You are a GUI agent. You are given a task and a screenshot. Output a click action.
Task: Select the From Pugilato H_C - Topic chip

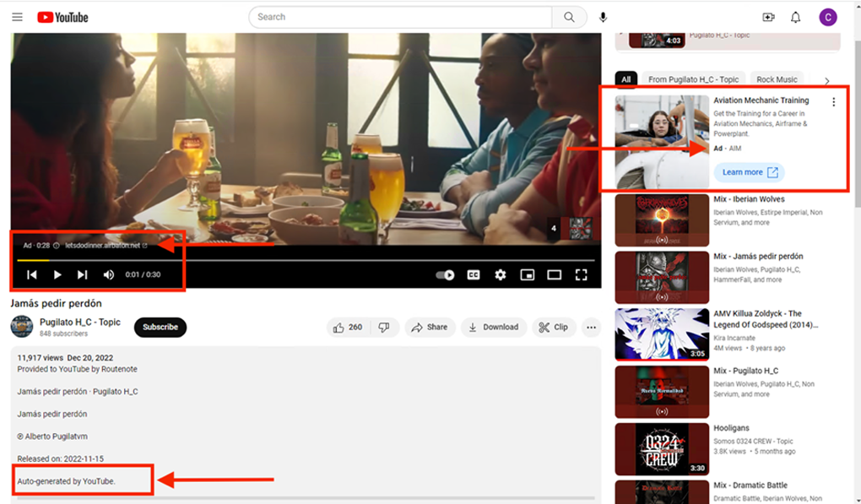(693, 79)
